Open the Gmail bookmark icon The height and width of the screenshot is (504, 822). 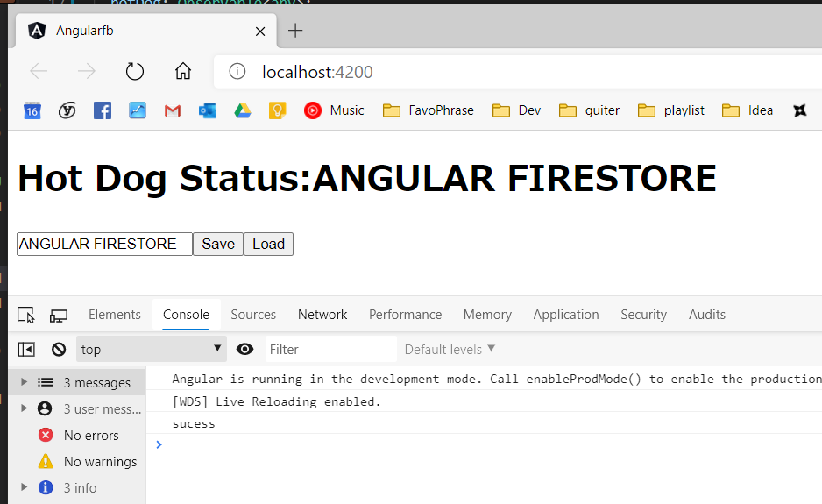[x=172, y=110]
